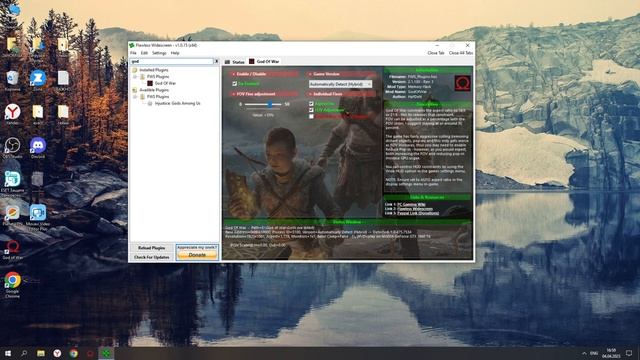Open the Discord desktop shortcut
Image resolution: width=640 pixels, height=360 pixels.
pos(38,146)
